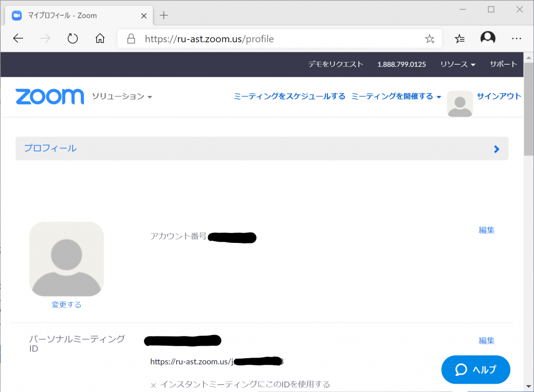Open サポート in top bar

(x=503, y=64)
